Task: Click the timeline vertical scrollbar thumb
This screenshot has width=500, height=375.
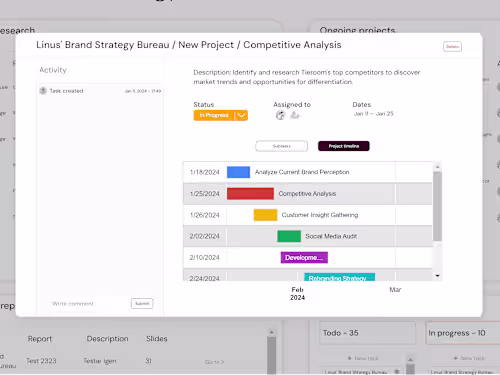Action: point(438,206)
